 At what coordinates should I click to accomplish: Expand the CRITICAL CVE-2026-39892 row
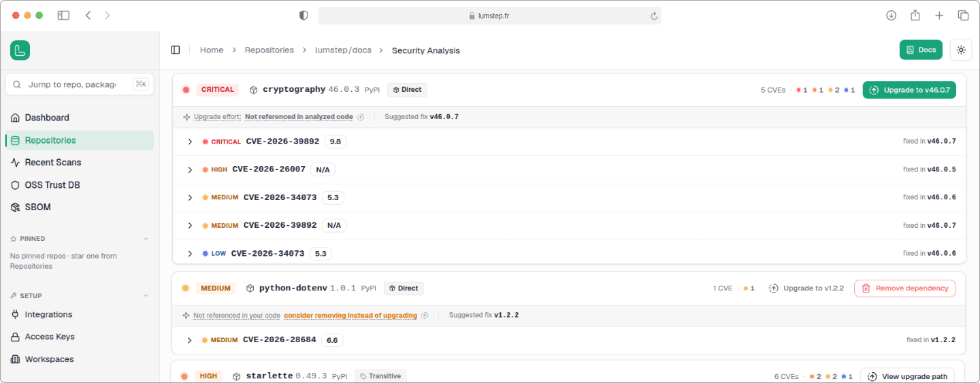(x=190, y=141)
